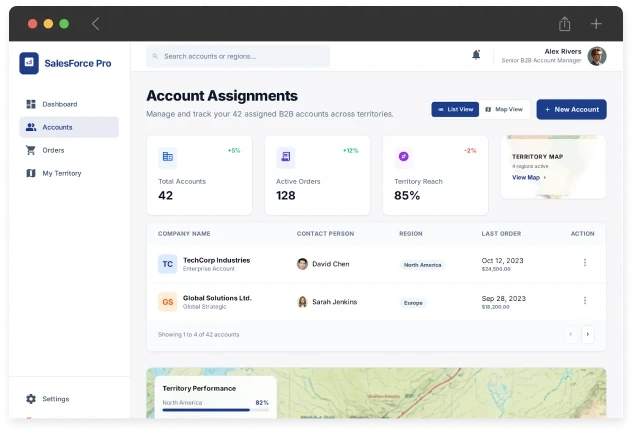This screenshot has height=433, width=634.
Task: Focus the search accounts or regions field
Action: coord(238,57)
